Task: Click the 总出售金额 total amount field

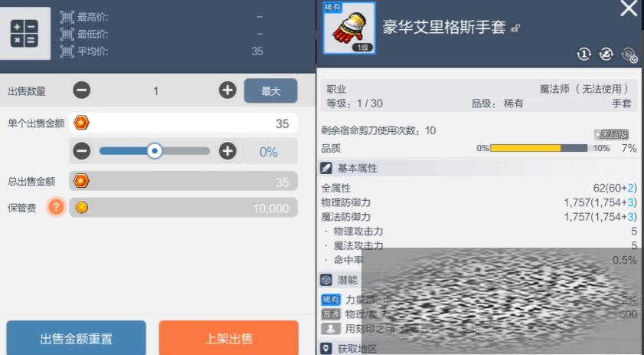Action: click(183, 182)
